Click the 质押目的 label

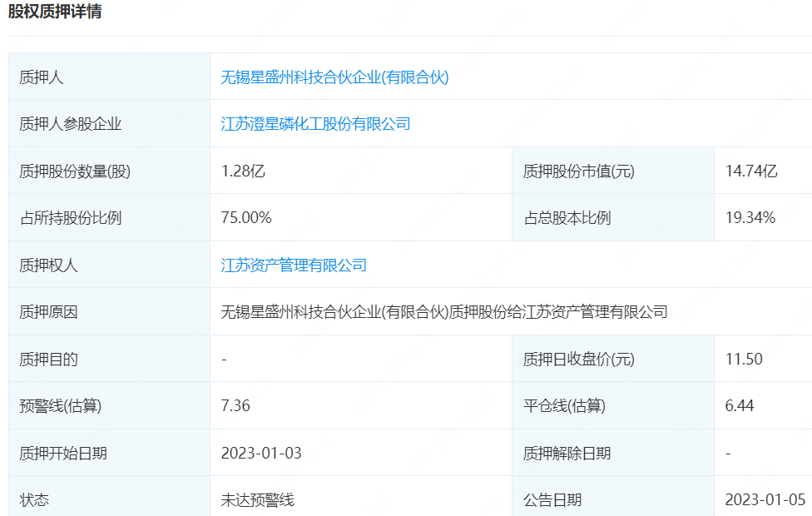point(48,359)
